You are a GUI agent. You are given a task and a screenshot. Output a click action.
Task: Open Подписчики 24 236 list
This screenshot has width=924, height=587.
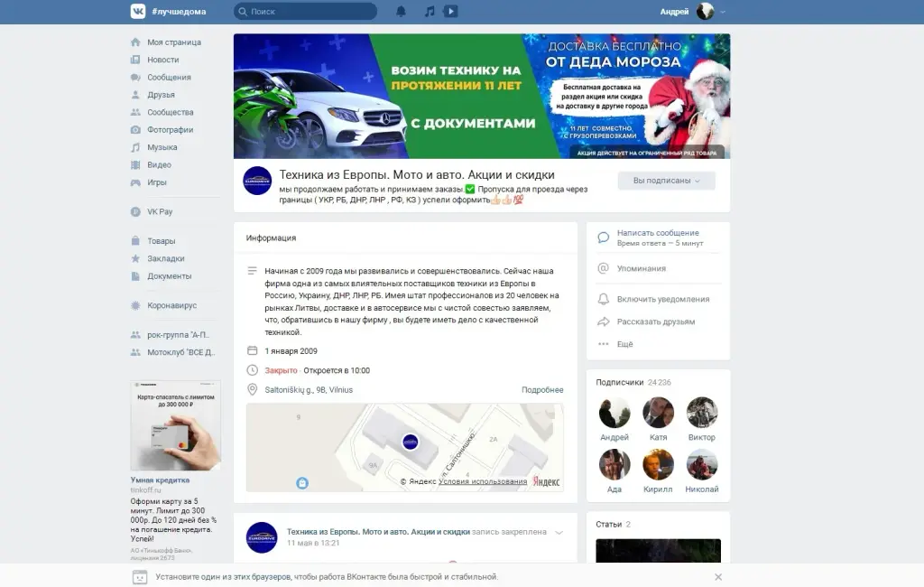633,382
